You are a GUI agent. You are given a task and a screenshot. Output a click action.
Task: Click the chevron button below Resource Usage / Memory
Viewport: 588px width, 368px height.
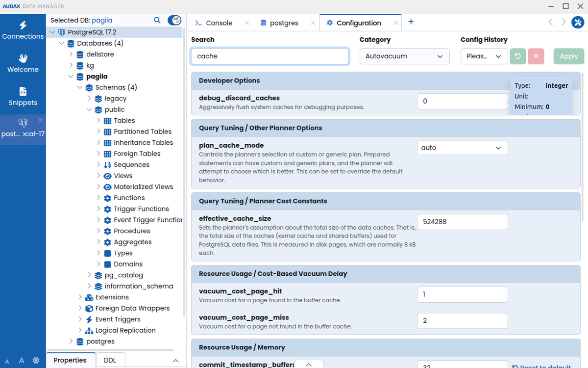coord(309,365)
